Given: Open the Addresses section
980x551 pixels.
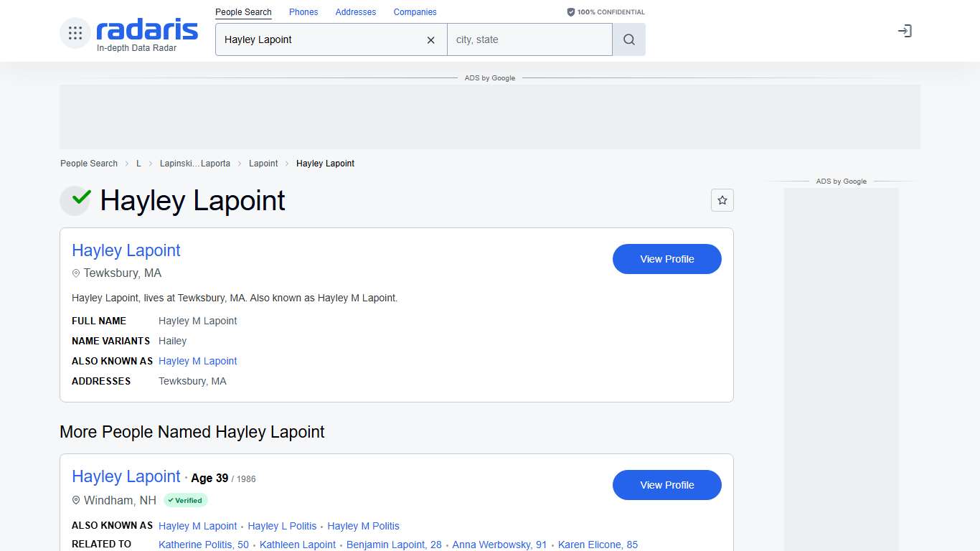Looking at the screenshot, I should coord(355,11).
